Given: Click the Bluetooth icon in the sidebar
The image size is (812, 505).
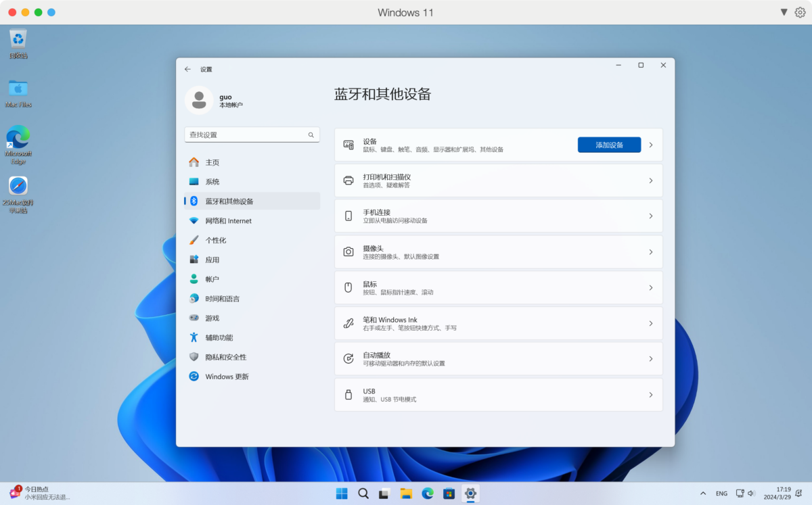Looking at the screenshot, I should tap(194, 201).
